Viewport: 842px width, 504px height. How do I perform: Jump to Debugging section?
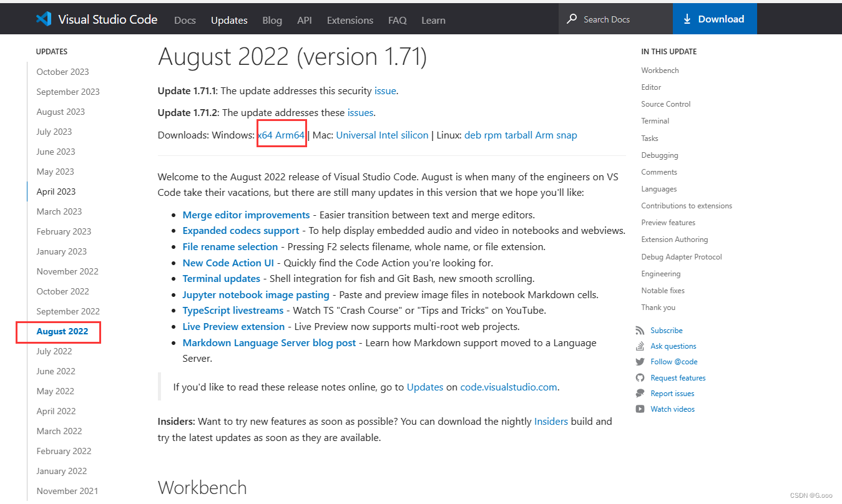coord(660,155)
